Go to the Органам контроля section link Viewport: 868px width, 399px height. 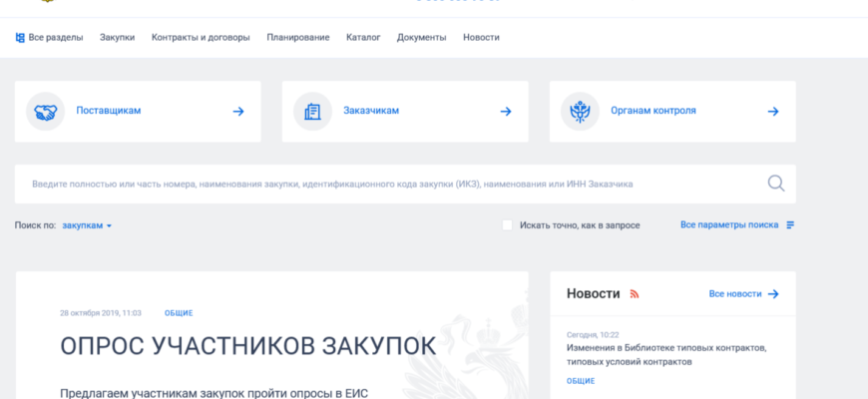pos(653,111)
